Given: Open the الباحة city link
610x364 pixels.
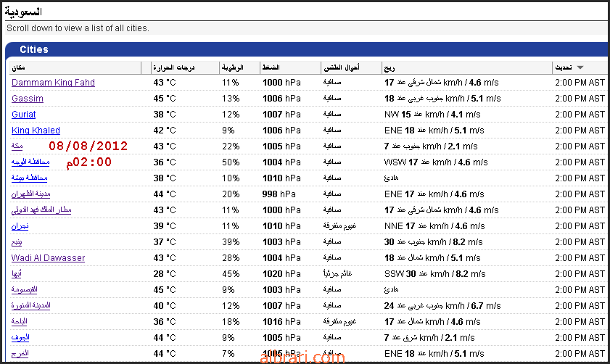Looking at the screenshot, I should (19, 322).
